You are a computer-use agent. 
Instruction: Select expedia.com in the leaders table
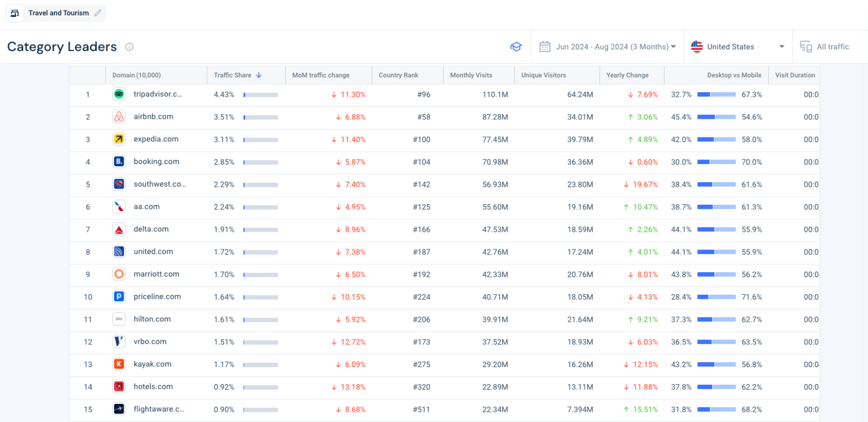[x=155, y=139]
